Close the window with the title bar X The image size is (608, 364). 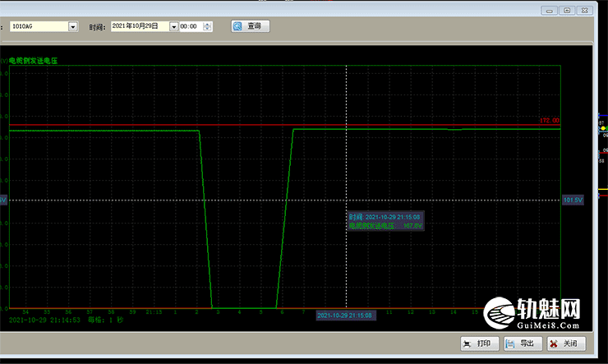coord(585,11)
